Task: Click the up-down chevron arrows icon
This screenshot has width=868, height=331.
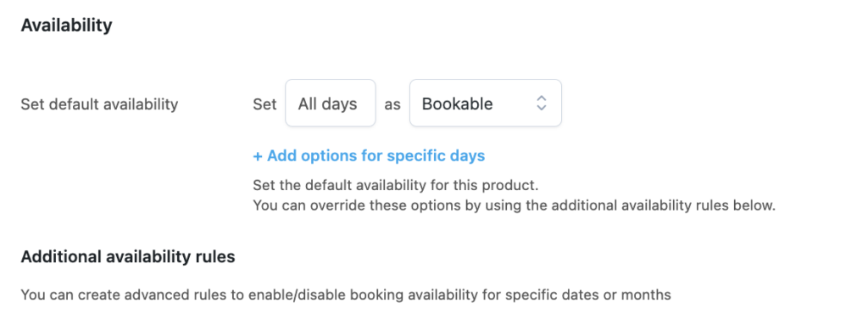Action: point(542,104)
